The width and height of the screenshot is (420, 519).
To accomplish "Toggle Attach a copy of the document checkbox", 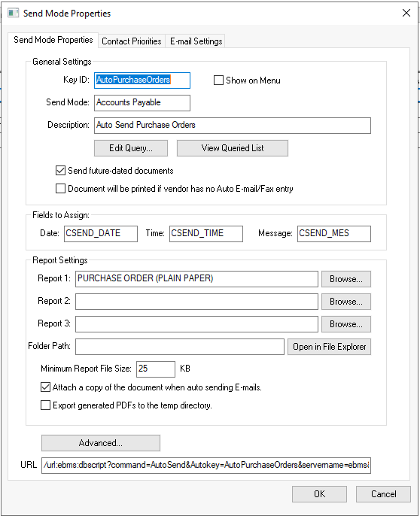I will (45, 387).
